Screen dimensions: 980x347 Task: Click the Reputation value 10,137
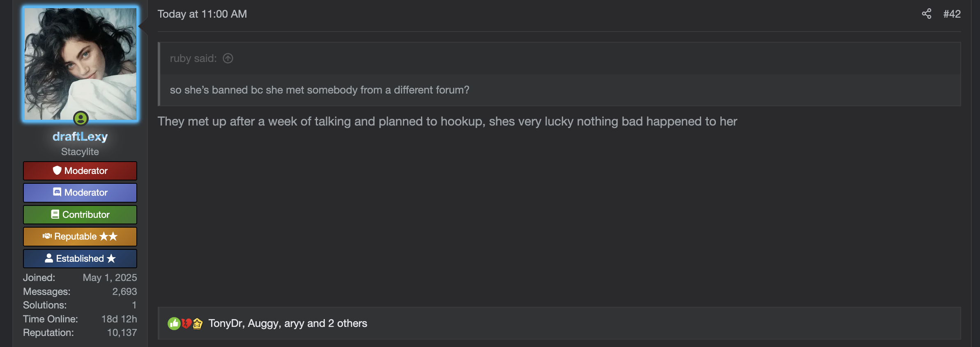pos(122,333)
